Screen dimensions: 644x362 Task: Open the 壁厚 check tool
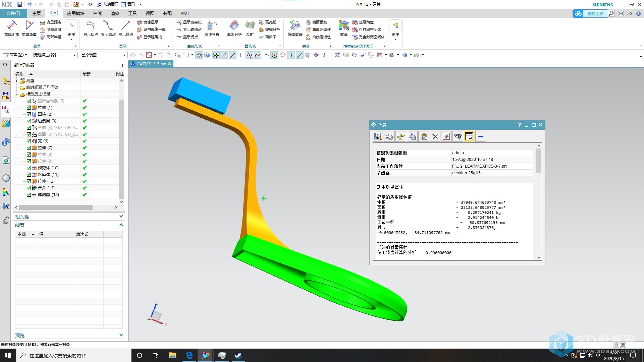pos(344,28)
